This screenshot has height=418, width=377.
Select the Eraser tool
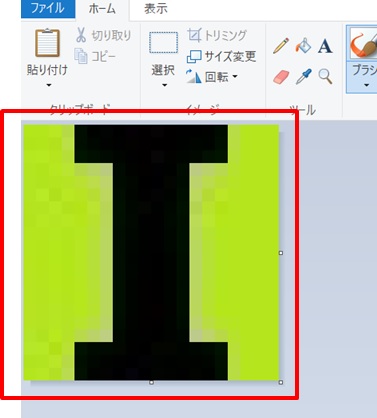point(281,77)
